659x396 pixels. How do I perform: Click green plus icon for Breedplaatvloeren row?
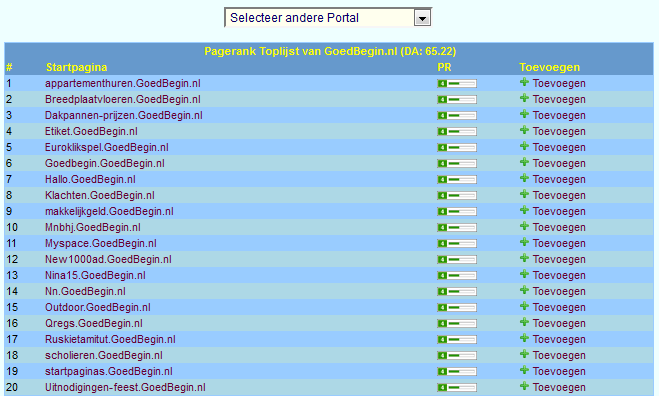tap(524, 98)
